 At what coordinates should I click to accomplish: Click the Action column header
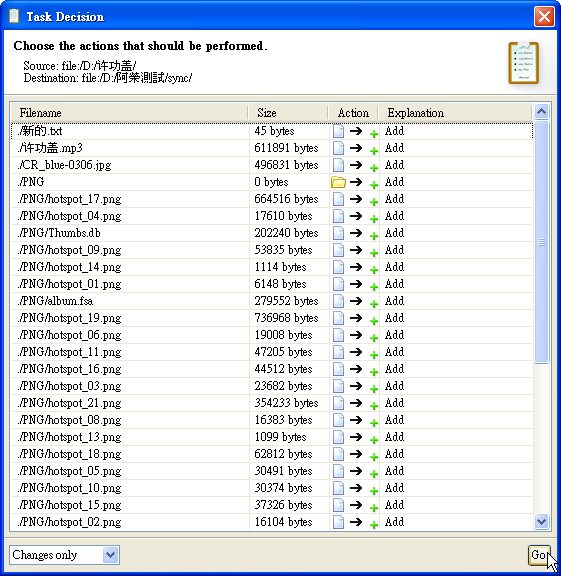[353, 113]
